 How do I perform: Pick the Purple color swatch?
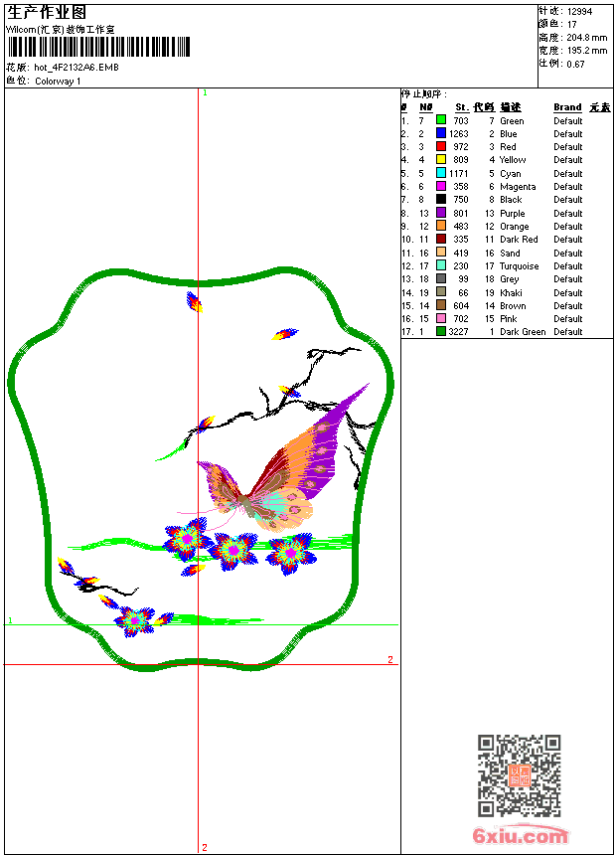pos(441,213)
